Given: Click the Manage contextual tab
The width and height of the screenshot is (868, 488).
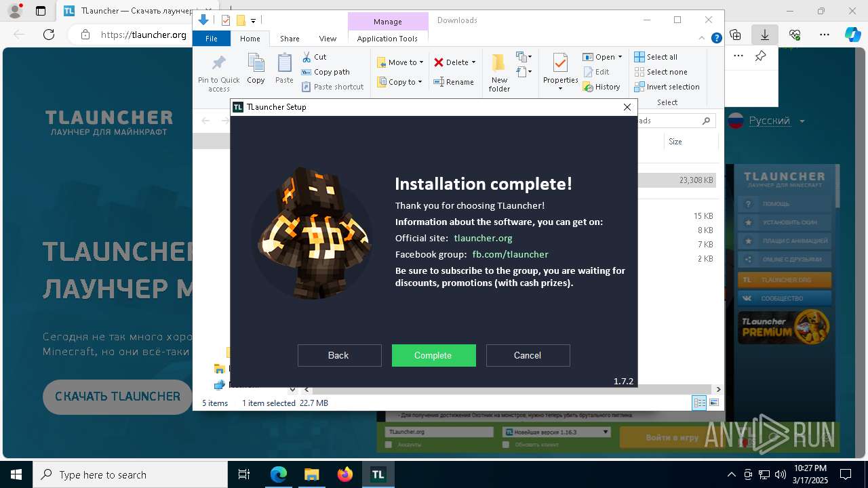Looking at the screenshot, I should 388,21.
